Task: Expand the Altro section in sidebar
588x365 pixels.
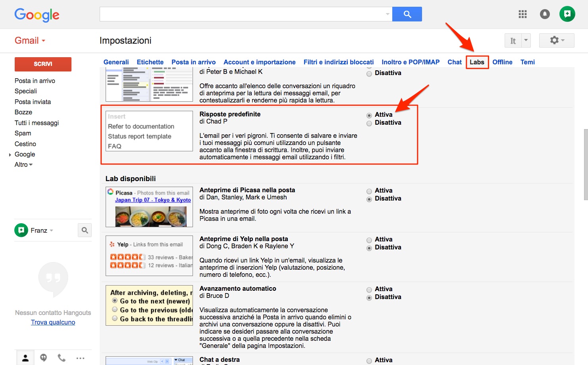Action: click(23, 164)
